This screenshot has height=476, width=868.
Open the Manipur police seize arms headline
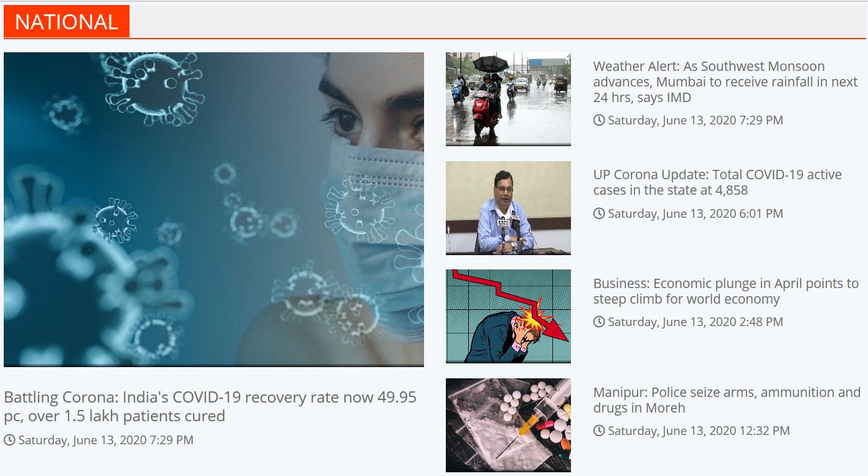(727, 400)
